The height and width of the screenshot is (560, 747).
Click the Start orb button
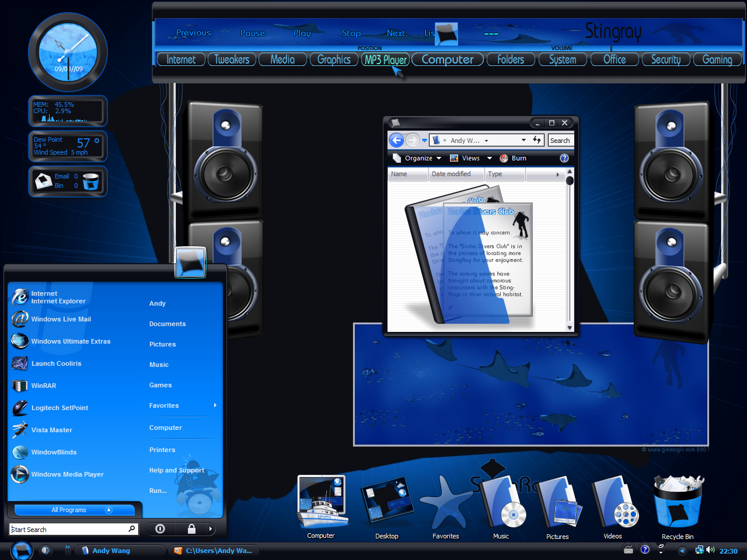[x=22, y=551]
